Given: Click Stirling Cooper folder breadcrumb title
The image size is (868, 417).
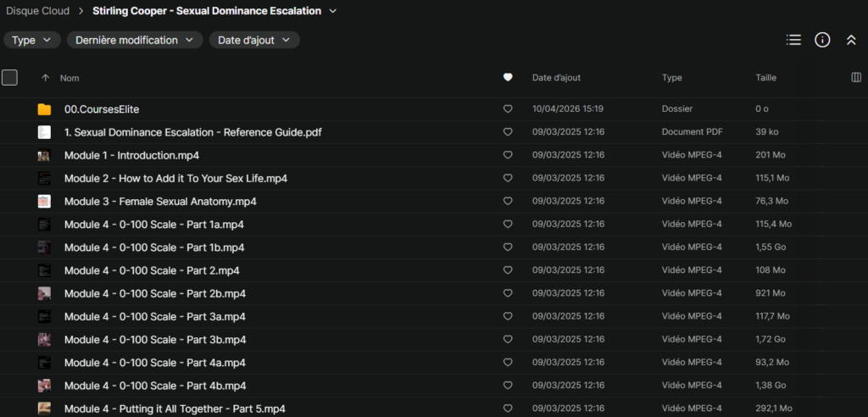Looking at the screenshot, I should coord(207,11).
